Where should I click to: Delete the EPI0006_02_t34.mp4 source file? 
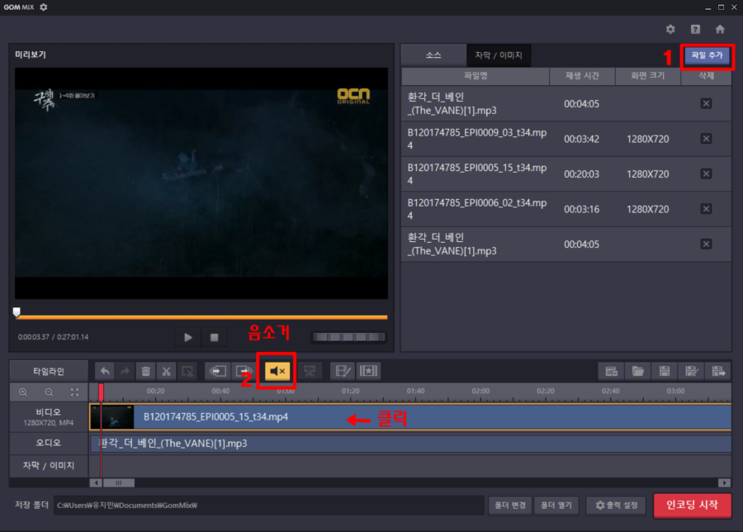(706, 209)
